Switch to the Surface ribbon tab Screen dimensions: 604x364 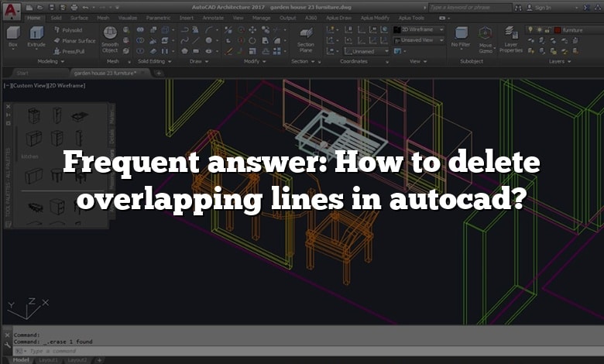click(77, 17)
